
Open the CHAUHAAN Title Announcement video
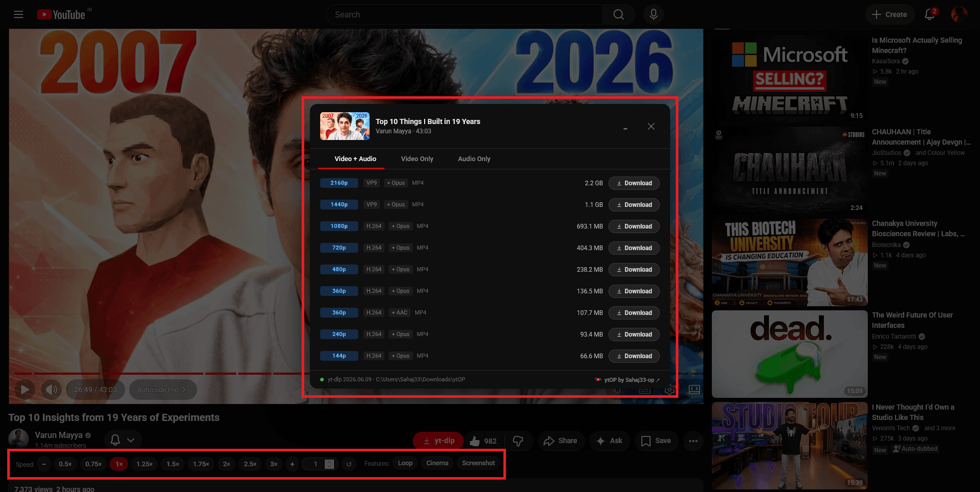(790, 170)
